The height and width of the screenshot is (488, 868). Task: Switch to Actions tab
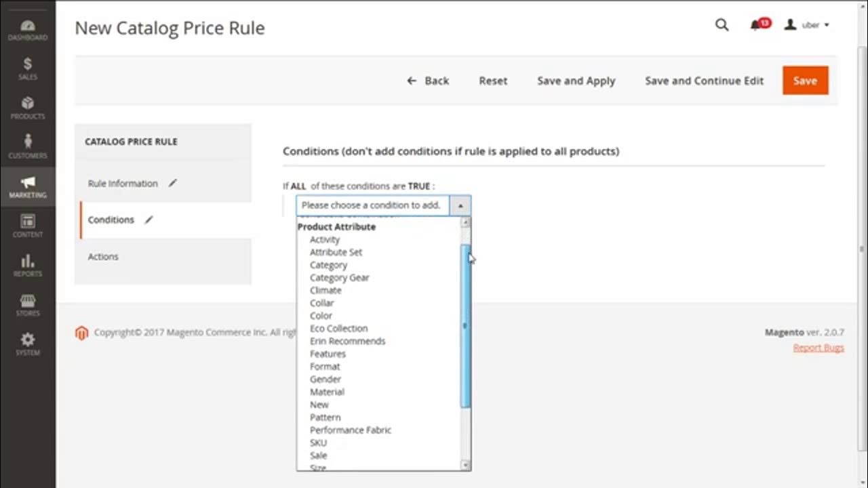pyautogui.click(x=103, y=257)
